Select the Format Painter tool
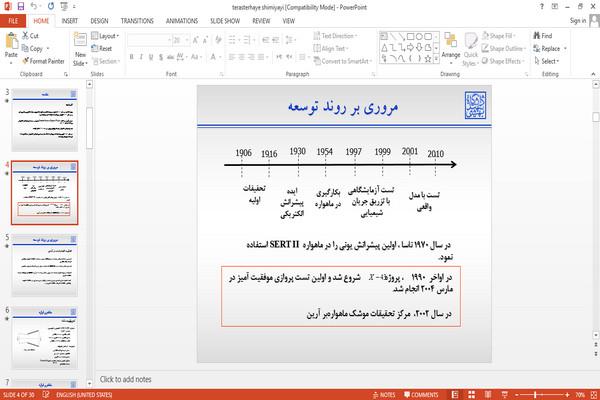 (x=43, y=61)
